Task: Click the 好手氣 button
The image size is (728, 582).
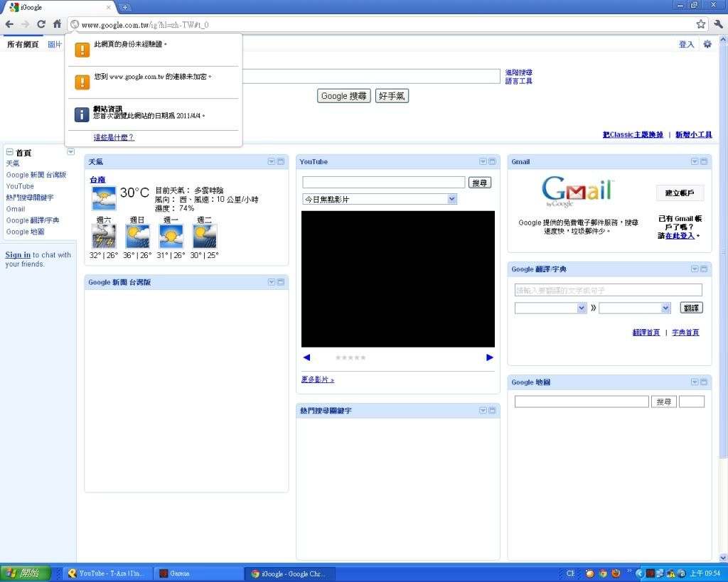Action: click(392, 96)
